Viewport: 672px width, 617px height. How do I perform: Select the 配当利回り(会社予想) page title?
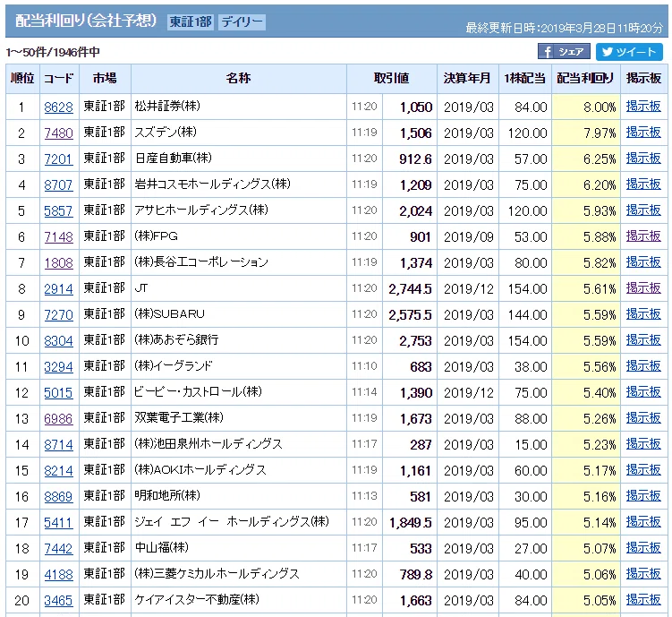(x=86, y=21)
